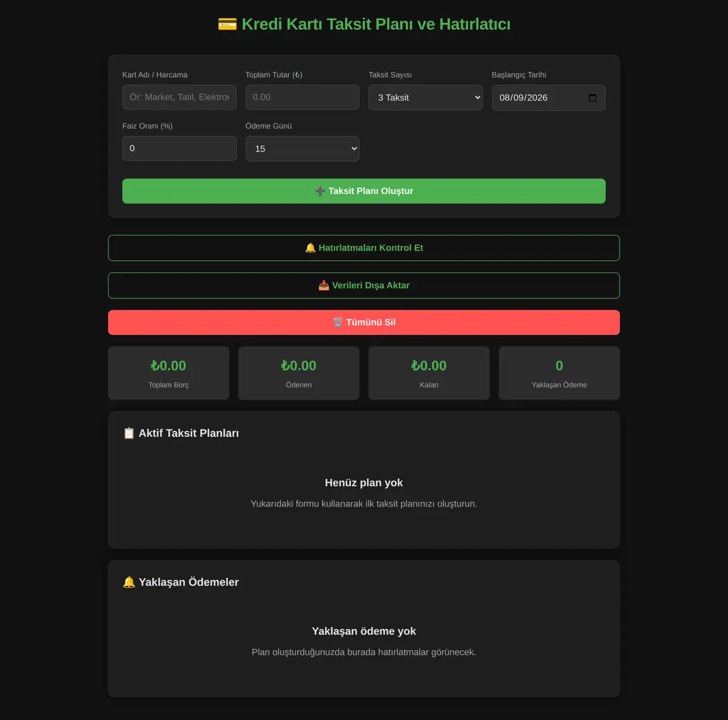Select the Faiz Oranı input field
Viewport: 728px width, 720px height.
pos(179,149)
